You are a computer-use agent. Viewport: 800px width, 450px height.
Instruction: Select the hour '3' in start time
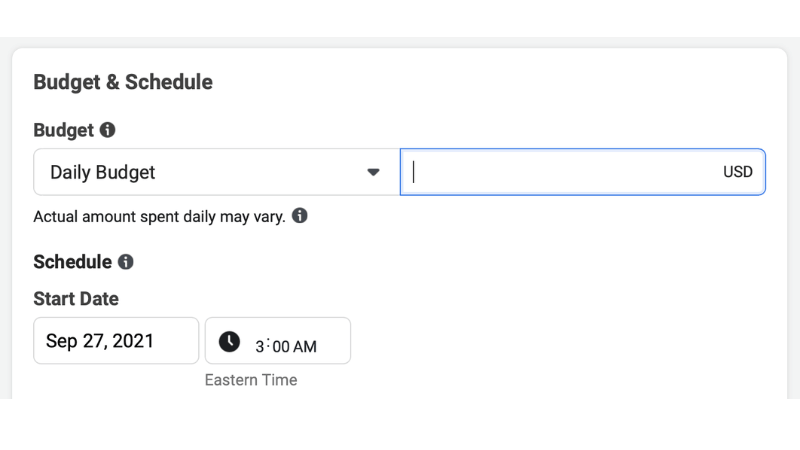point(260,346)
